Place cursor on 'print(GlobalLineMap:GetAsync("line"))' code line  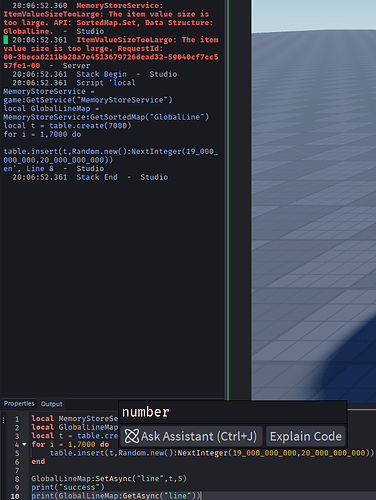(x=116, y=496)
